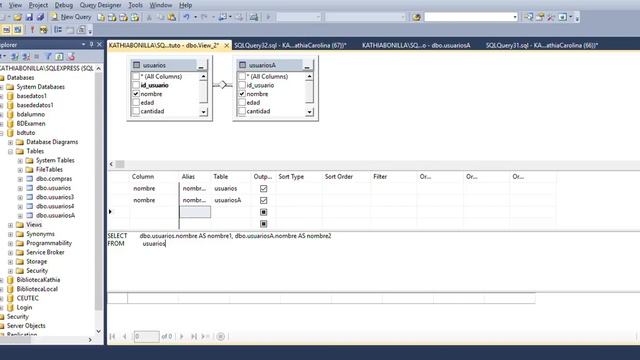Select dbo.usuarios3 in Object Explorer
The image size is (640, 360).
click(x=55, y=197)
